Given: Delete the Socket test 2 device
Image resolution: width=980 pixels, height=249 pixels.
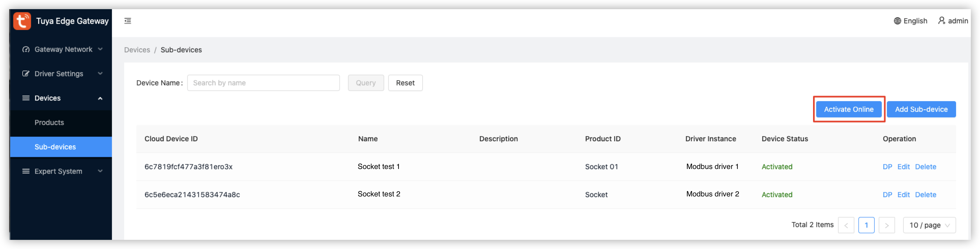Looking at the screenshot, I should point(925,195).
